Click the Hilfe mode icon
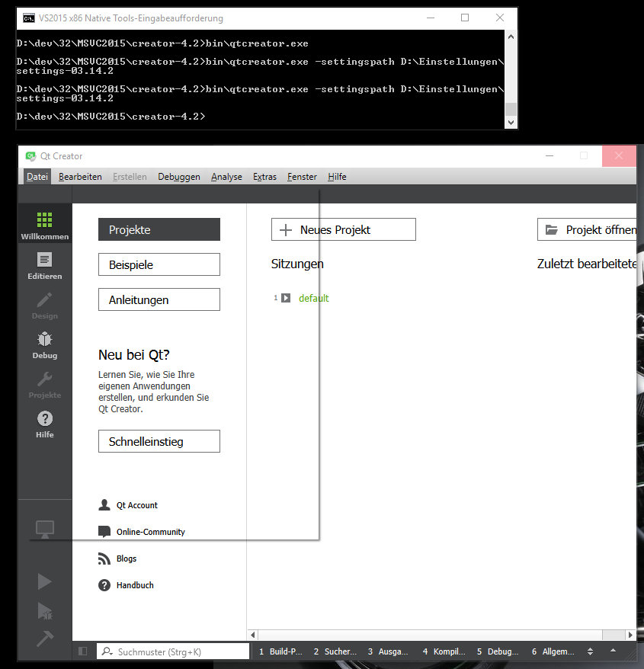This screenshot has width=644, height=669. coord(44,423)
